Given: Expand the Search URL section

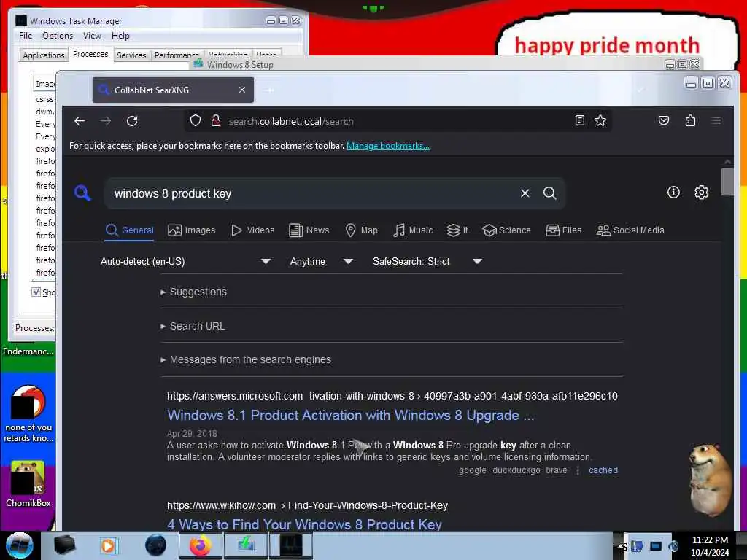Looking at the screenshot, I should coord(193,326).
